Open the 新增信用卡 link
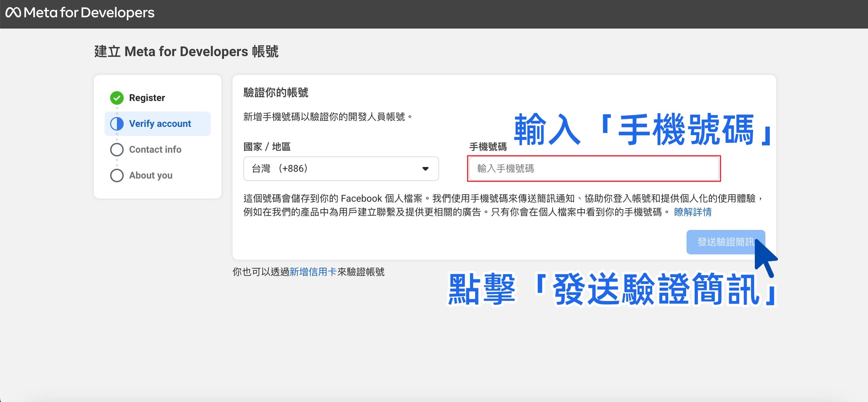The height and width of the screenshot is (402, 868). pos(313,272)
